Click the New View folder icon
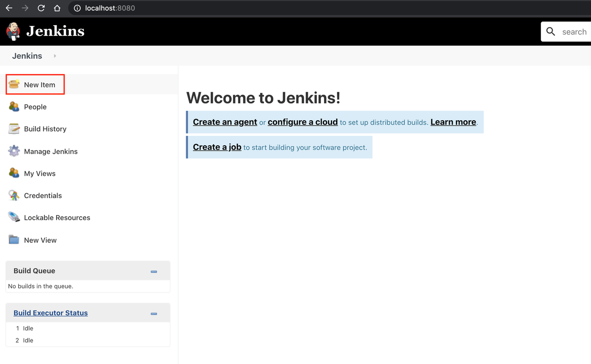The width and height of the screenshot is (591, 364). (x=14, y=240)
